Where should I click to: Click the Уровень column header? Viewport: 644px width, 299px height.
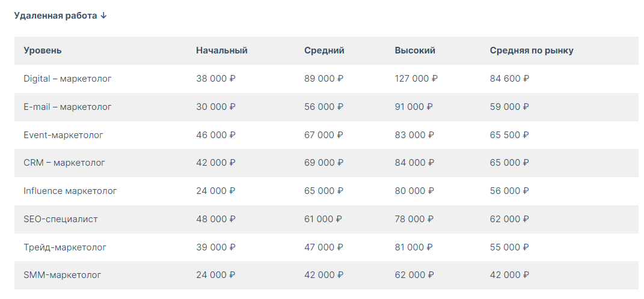pyautogui.click(x=43, y=50)
